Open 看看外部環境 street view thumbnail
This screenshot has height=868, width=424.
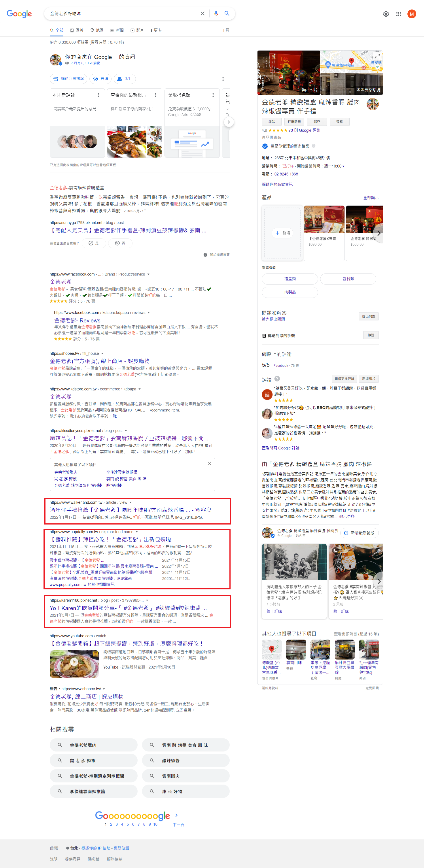click(352, 84)
